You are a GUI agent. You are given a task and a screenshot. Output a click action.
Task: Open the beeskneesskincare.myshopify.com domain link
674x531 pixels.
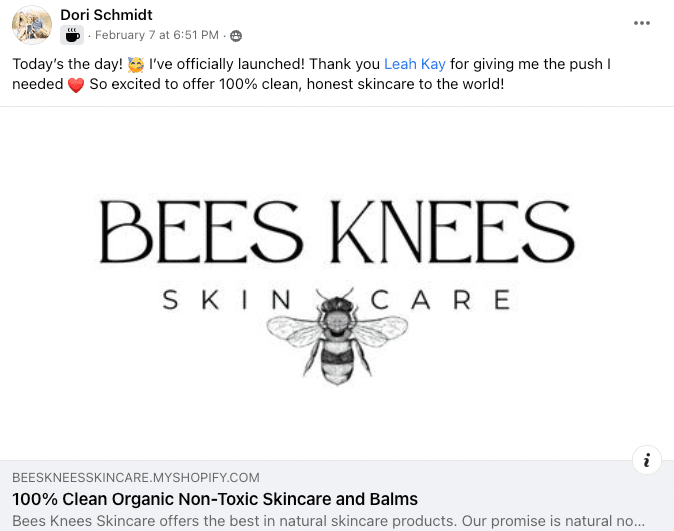136,478
